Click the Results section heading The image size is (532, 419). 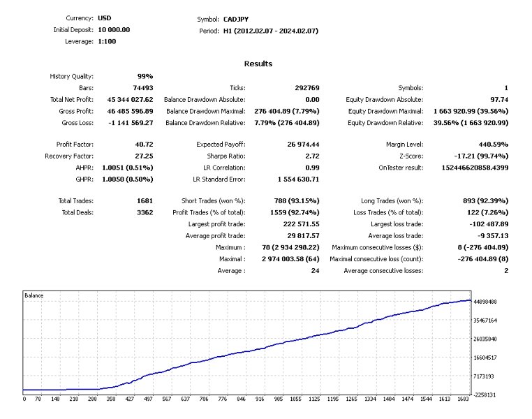click(x=258, y=64)
